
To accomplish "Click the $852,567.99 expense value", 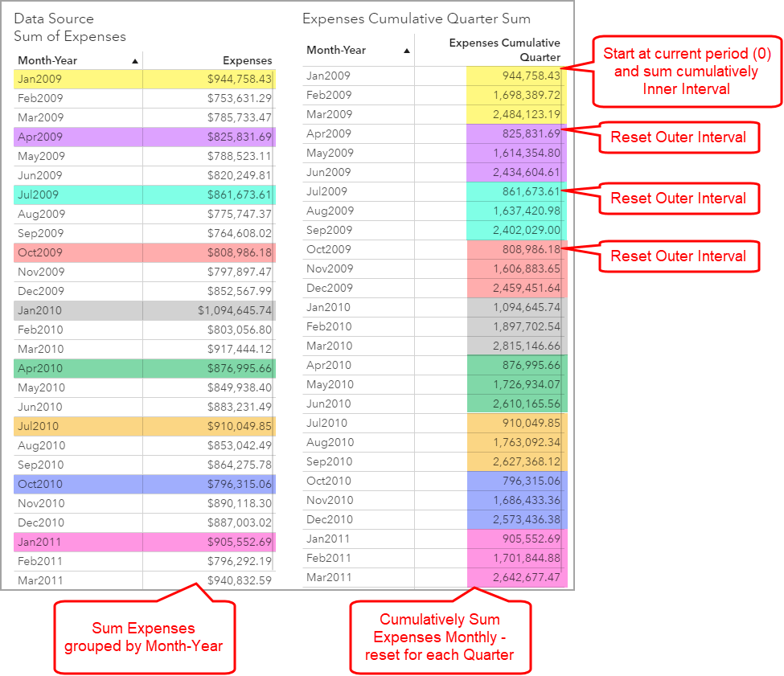I will tap(240, 291).
